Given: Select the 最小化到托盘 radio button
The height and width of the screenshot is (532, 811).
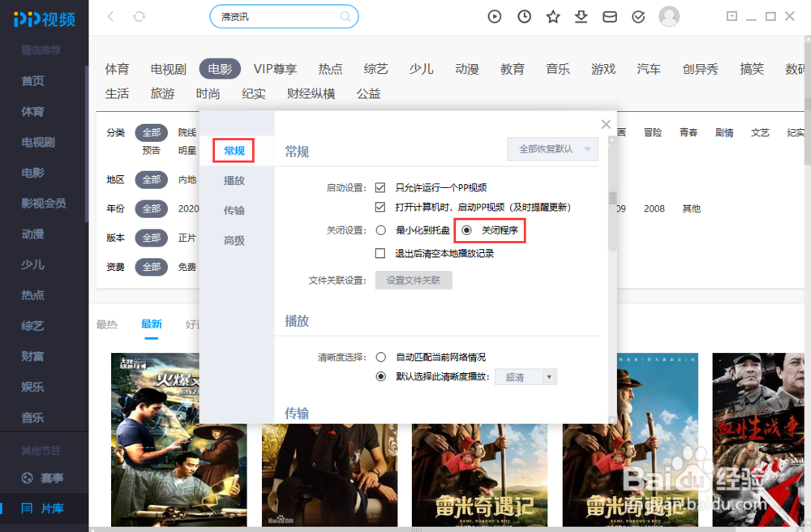Looking at the screenshot, I should click(380, 230).
